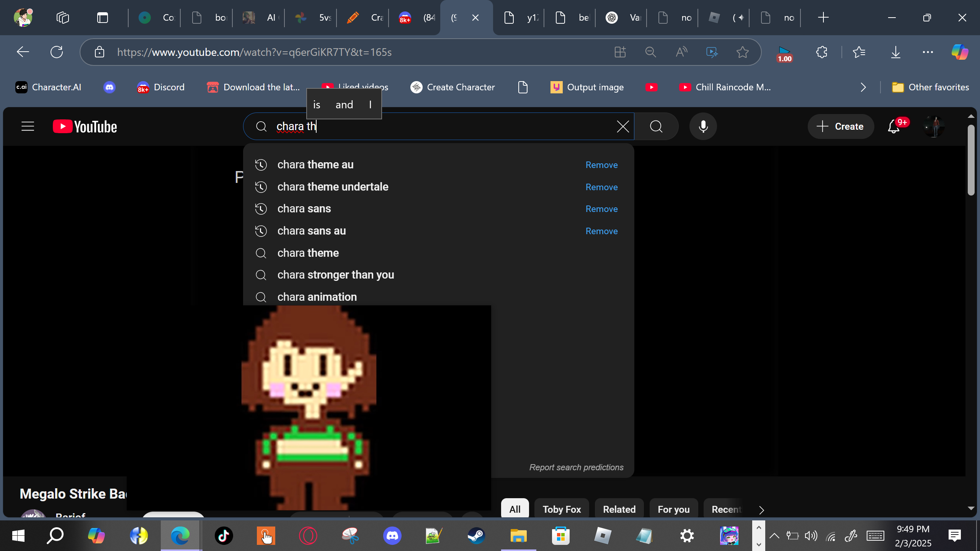Image resolution: width=980 pixels, height=551 pixels.
Task: Run search with the magnifier button
Action: click(656, 126)
